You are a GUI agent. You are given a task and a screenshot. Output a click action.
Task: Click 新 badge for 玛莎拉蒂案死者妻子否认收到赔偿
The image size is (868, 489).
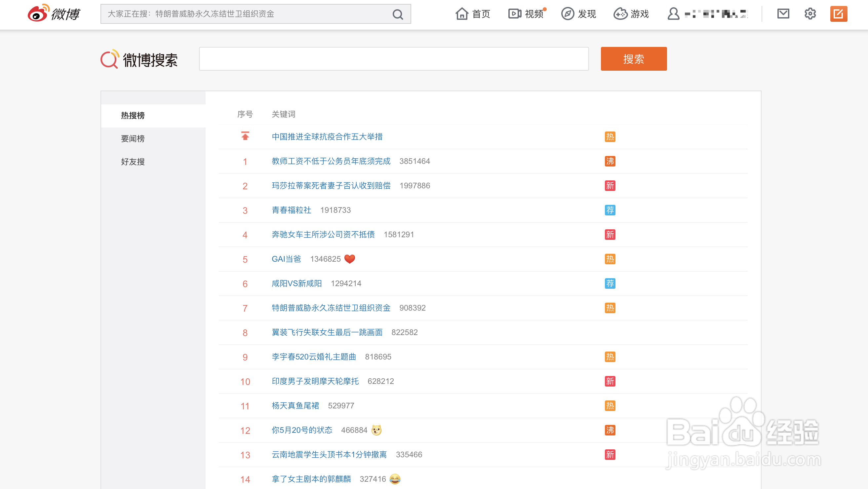coord(610,186)
